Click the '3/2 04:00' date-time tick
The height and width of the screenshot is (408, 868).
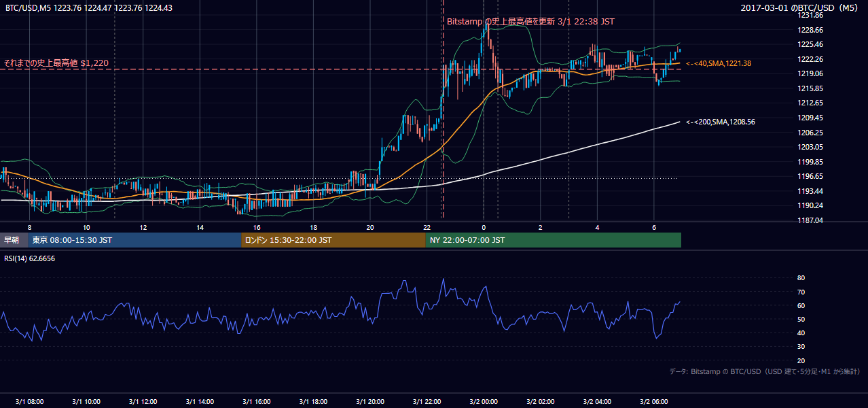tap(596, 402)
